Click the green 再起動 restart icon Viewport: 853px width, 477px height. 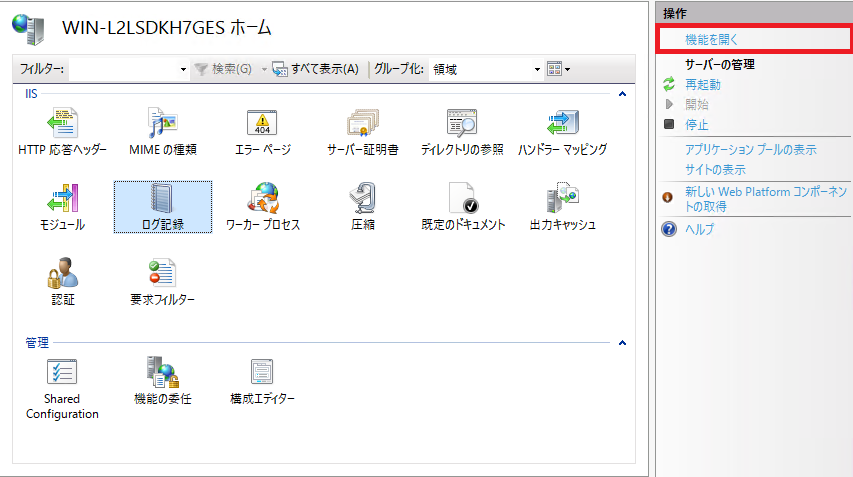click(669, 84)
